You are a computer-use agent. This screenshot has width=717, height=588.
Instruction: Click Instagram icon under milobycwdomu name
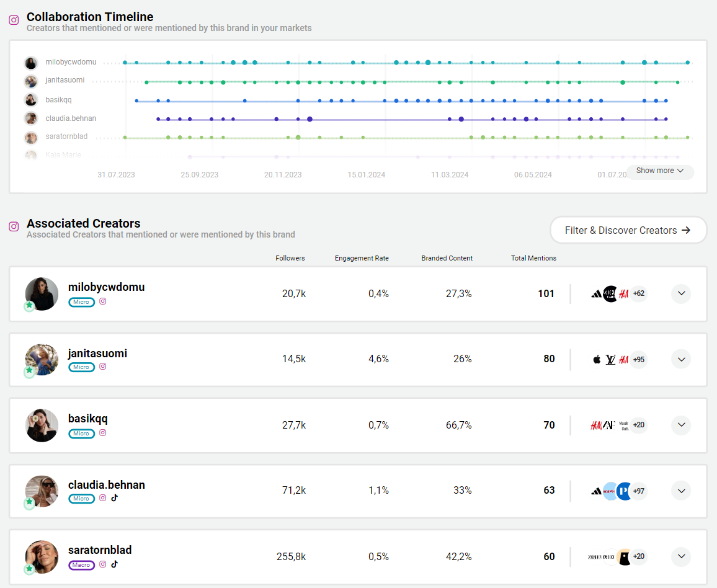coord(103,301)
